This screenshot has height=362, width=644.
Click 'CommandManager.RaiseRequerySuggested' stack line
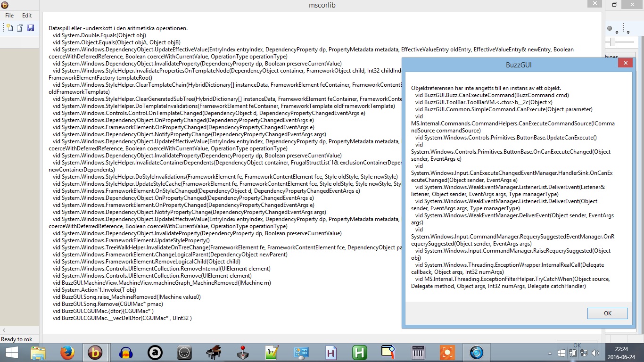point(511,254)
